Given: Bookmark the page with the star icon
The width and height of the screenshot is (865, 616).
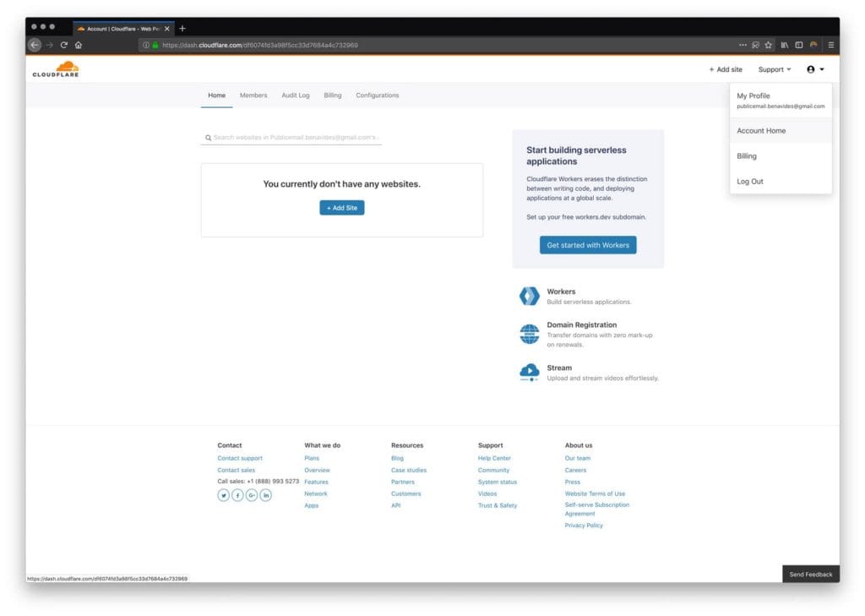Looking at the screenshot, I should tap(767, 46).
